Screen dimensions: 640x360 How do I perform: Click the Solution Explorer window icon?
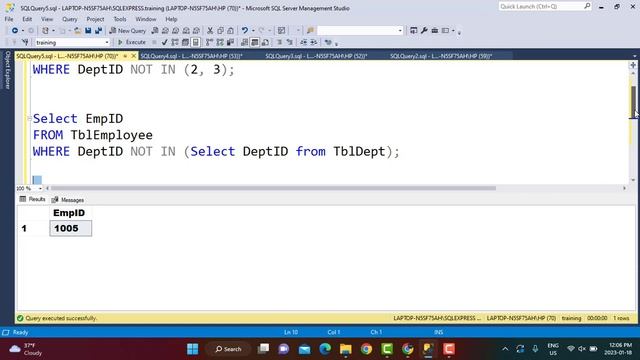coord(413,31)
